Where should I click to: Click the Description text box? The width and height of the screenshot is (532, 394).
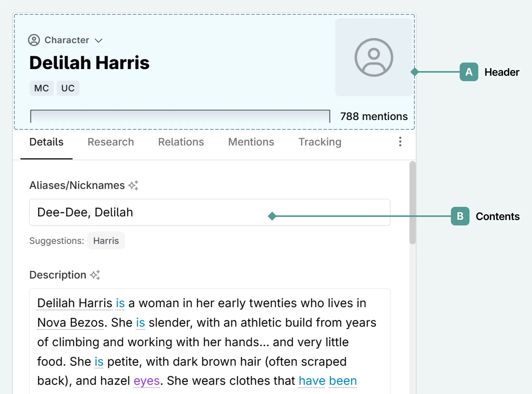[x=209, y=341]
